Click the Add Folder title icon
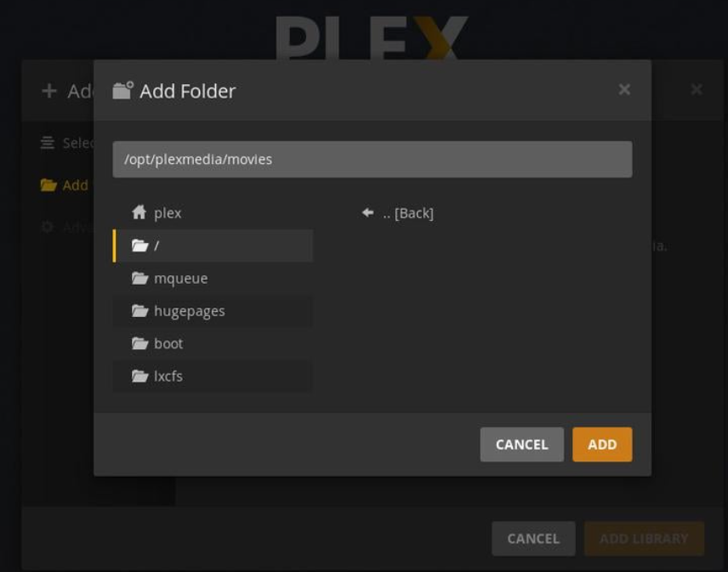This screenshot has height=572, width=728. pyautogui.click(x=123, y=90)
